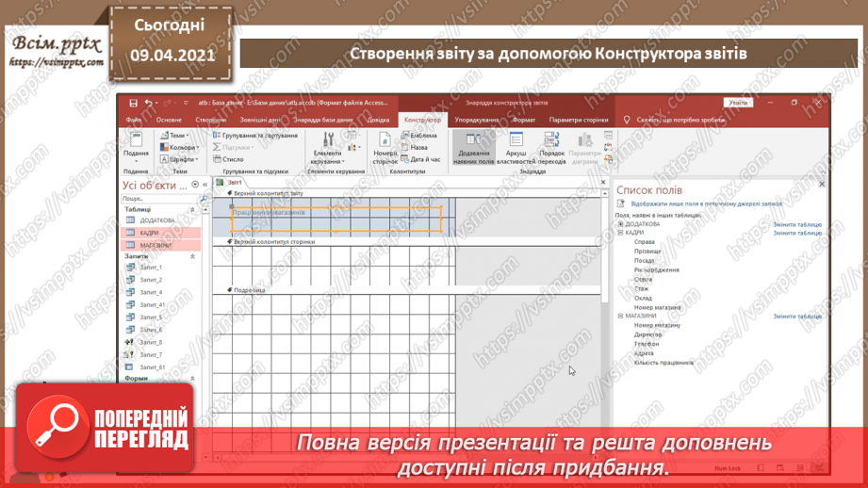Click the Елементи керування tools icon
Screen dimensions: 868x488
tap(328, 139)
